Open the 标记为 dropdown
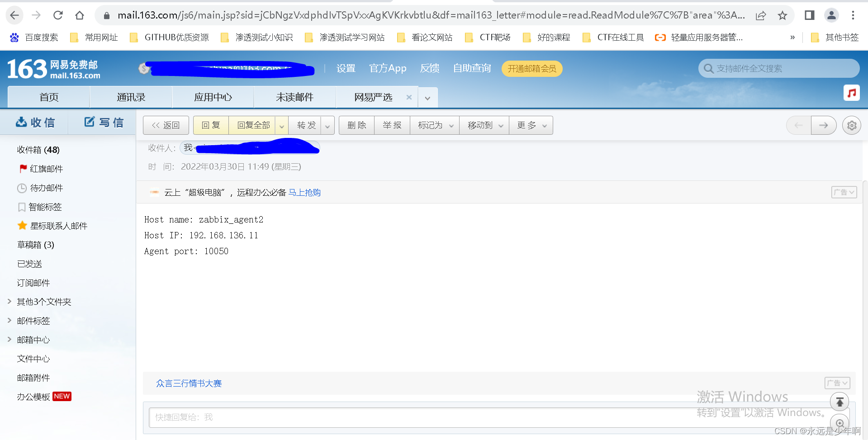Screen dimensions: 868x440 coord(435,125)
